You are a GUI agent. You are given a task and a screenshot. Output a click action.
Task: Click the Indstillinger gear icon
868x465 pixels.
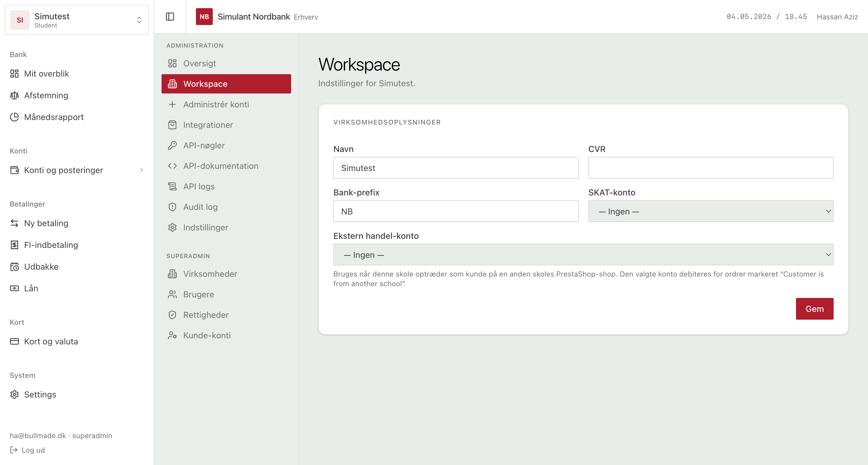point(172,227)
